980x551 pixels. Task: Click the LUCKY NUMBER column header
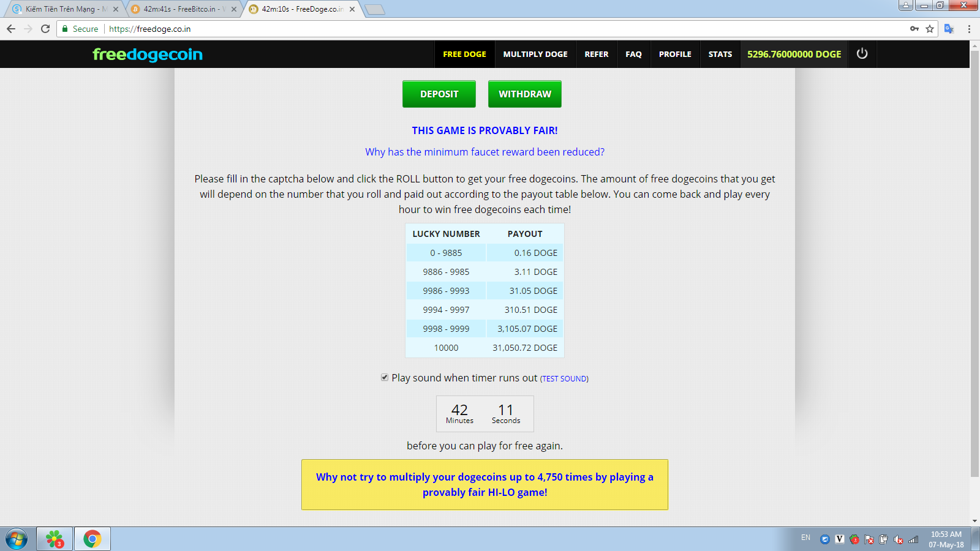tap(446, 234)
